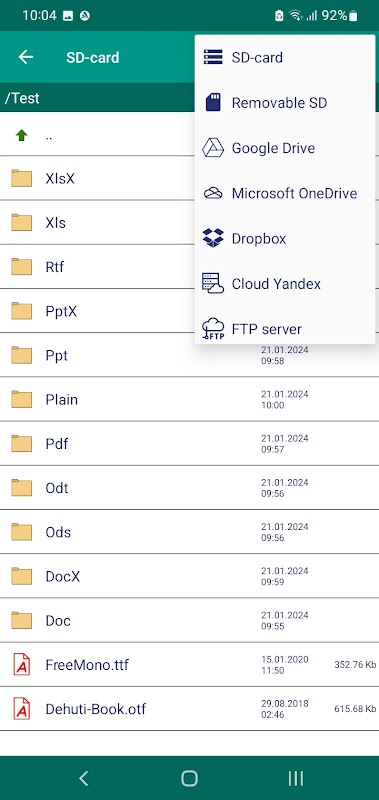Open the Pdf folder

click(x=189, y=444)
